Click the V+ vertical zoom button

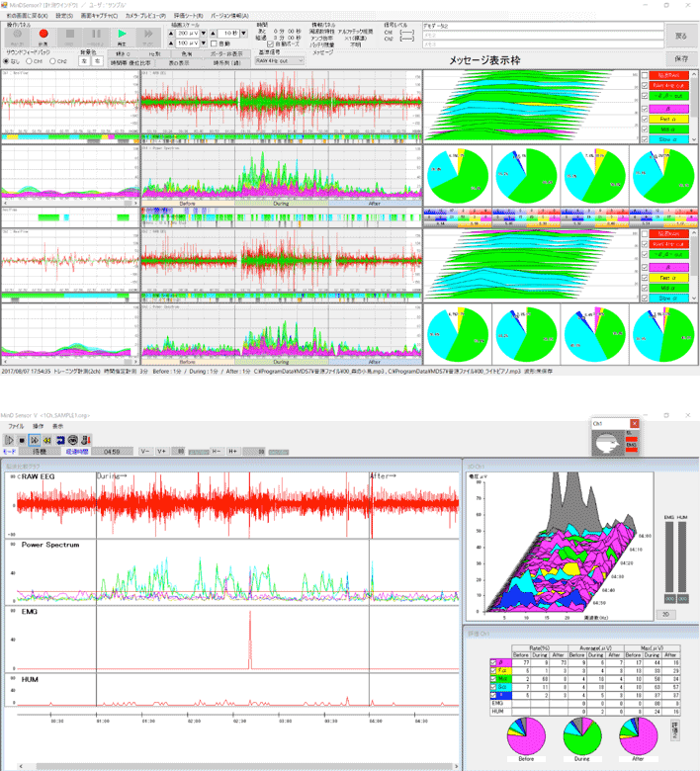pos(161,451)
